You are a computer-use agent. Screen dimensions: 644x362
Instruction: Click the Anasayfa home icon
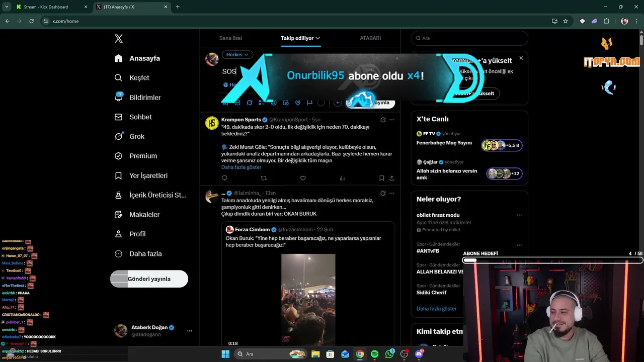(x=119, y=58)
